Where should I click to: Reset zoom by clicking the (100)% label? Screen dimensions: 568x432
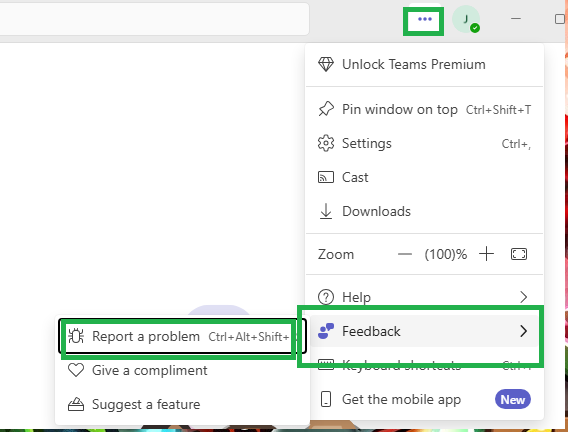(x=446, y=255)
